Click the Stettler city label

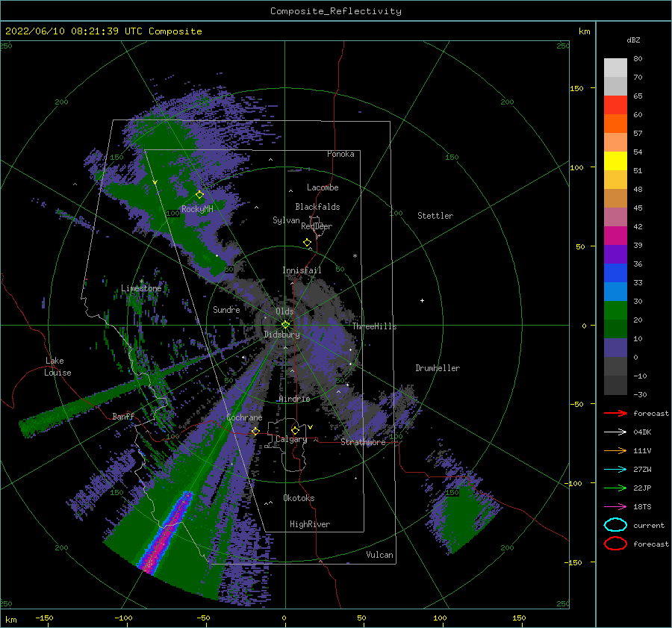(x=435, y=216)
